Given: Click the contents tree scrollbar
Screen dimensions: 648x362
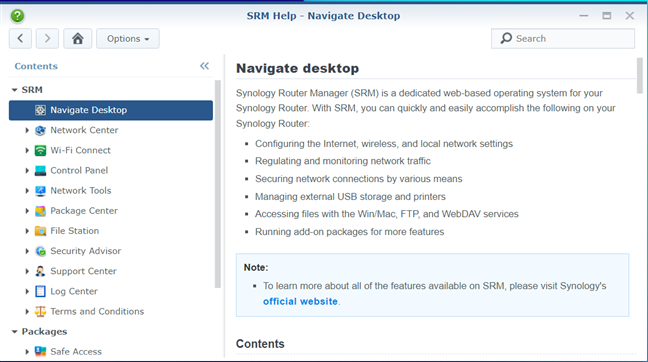Looking at the screenshot, I should 218,184.
